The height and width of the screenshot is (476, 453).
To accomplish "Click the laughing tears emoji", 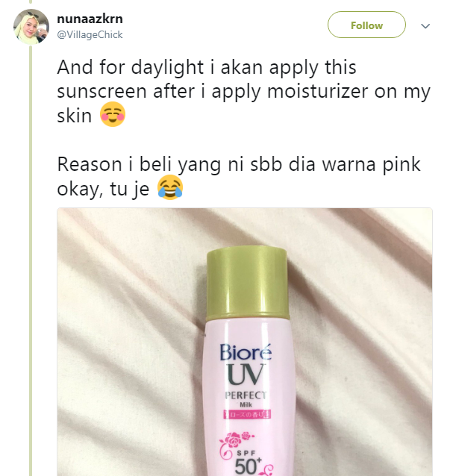I will [169, 187].
